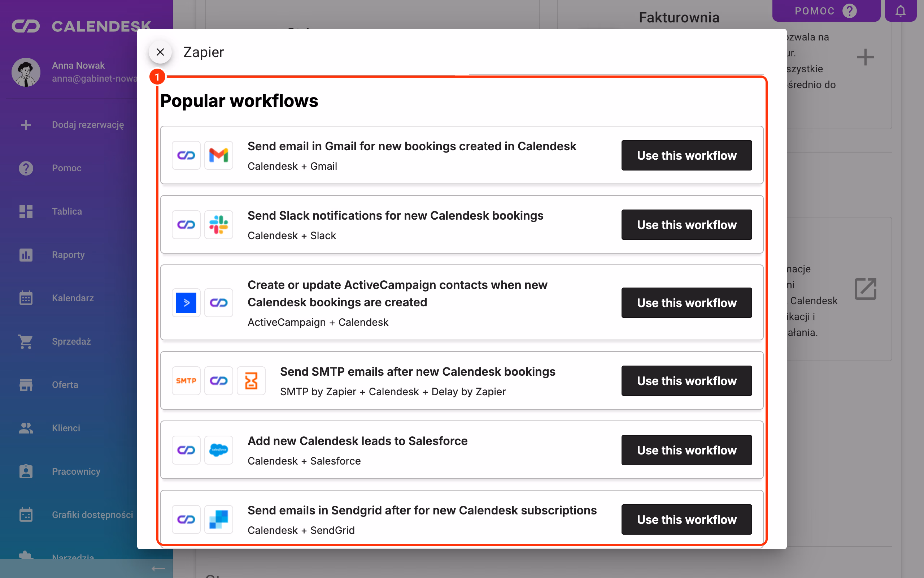Use the Sendgrid subscriptions workflow
The height and width of the screenshot is (578, 924).
click(x=687, y=519)
